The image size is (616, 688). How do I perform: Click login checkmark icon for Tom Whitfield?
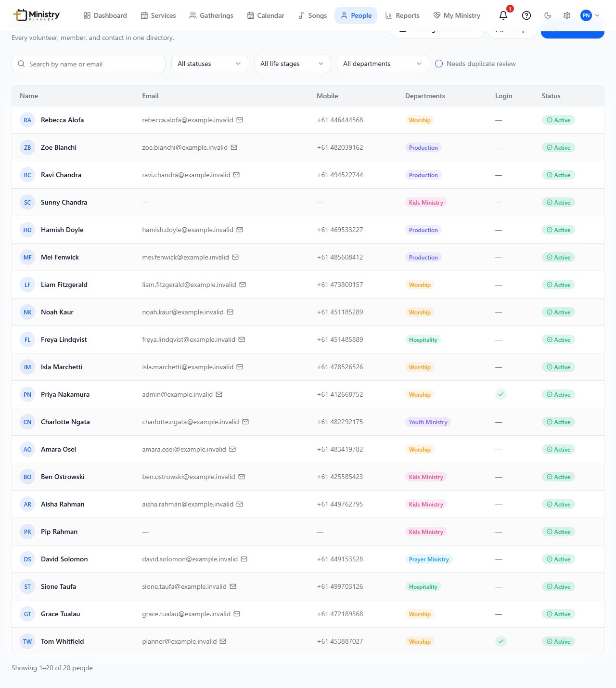(x=501, y=641)
